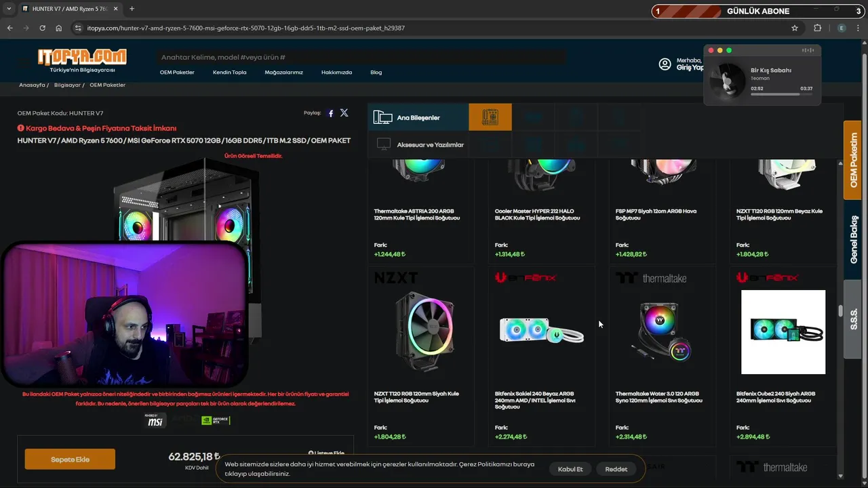Accept cookies with Kabul Et

point(570,469)
